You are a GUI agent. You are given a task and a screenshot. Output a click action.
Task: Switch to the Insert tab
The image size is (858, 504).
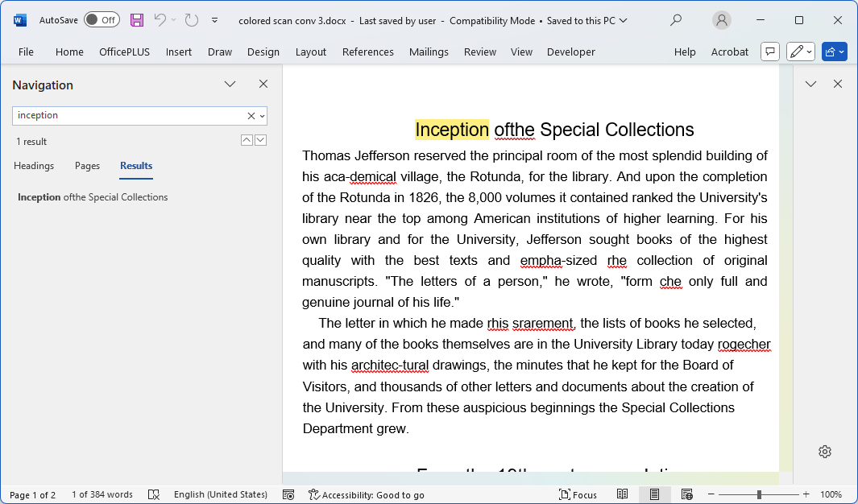[178, 52]
